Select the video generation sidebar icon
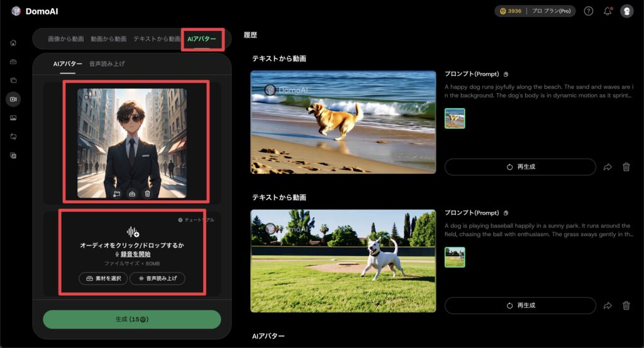 (x=13, y=99)
